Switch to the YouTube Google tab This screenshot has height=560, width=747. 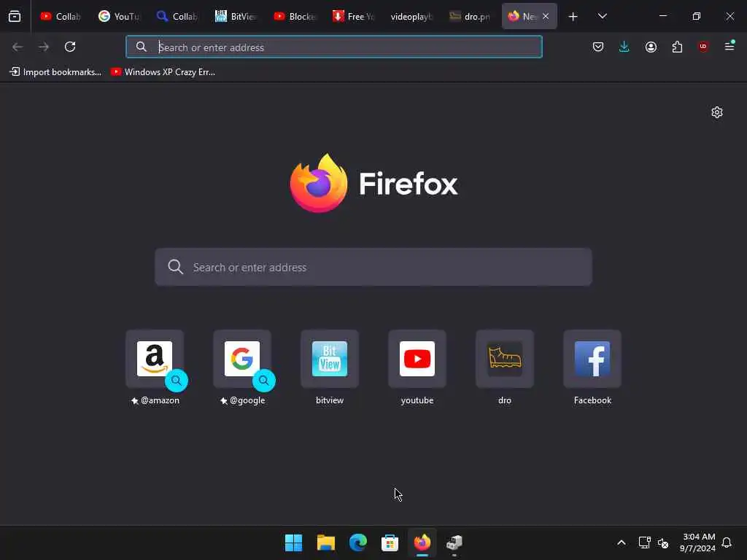coord(119,16)
